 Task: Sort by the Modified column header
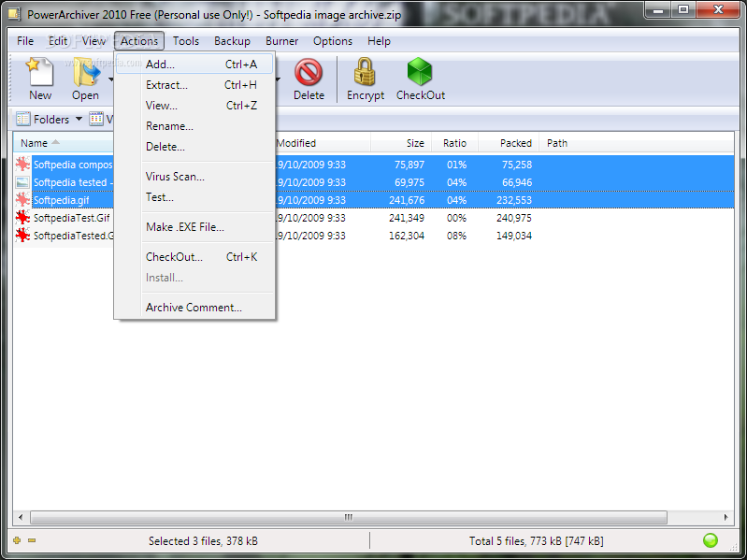coord(323,143)
